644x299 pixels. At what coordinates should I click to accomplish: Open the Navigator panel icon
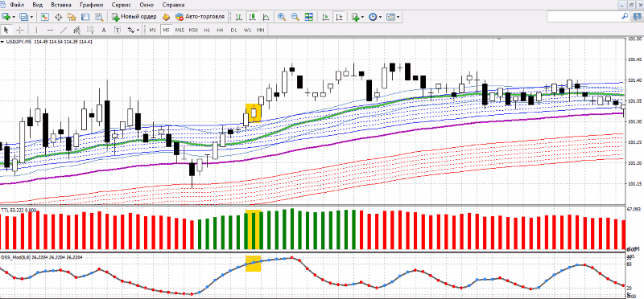point(72,17)
